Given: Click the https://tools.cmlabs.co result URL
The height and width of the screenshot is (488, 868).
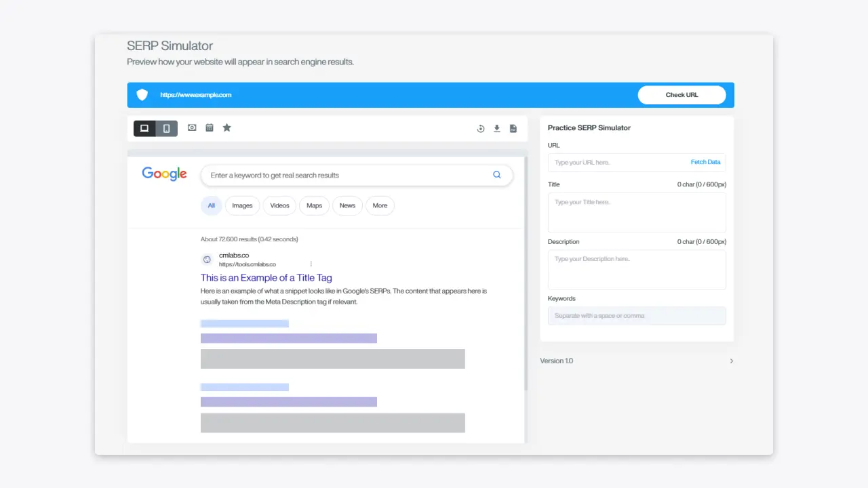Looking at the screenshot, I should click(248, 264).
